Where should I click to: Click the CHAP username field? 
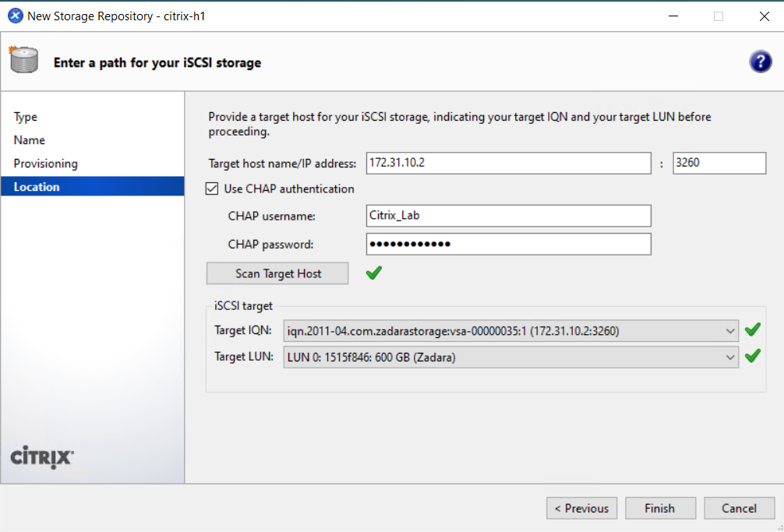point(508,216)
